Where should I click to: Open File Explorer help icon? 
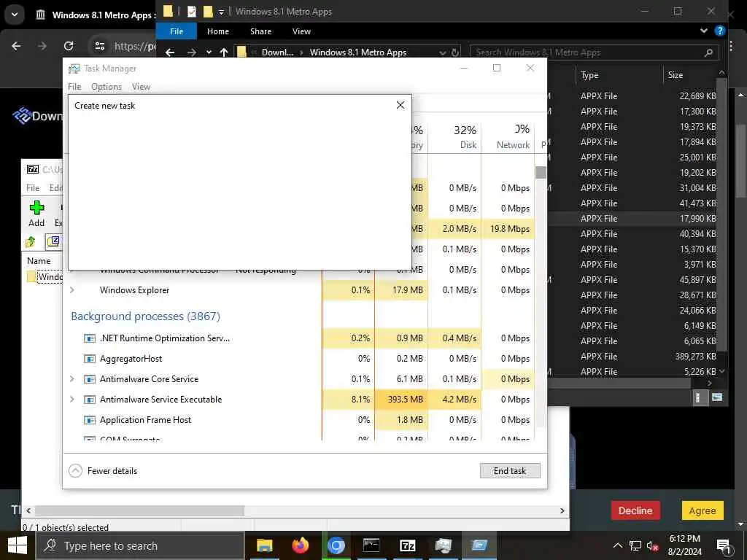[x=719, y=31]
